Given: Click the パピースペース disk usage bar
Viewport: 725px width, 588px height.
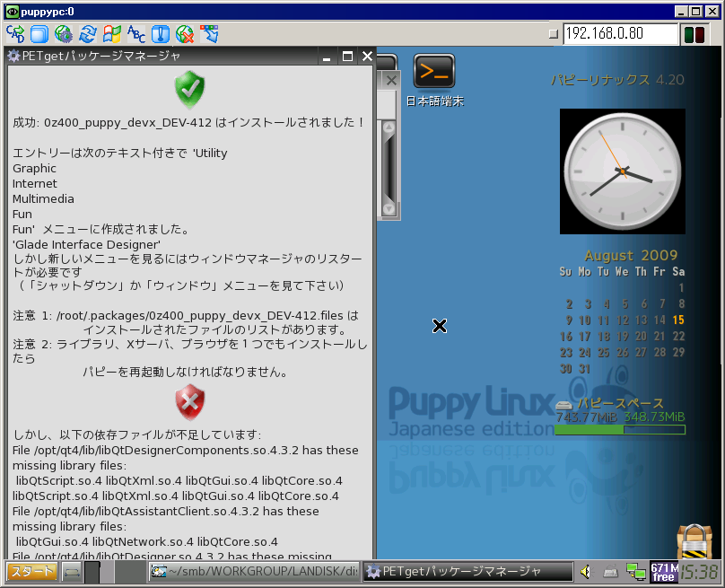Looking at the screenshot, I should tap(619, 430).
